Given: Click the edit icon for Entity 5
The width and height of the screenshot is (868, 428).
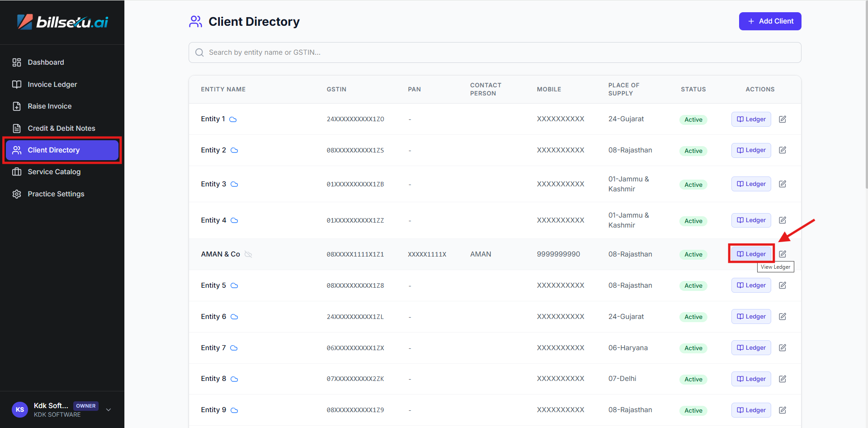Looking at the screenshot, I should pyautogui.click(x=783, y=285).
